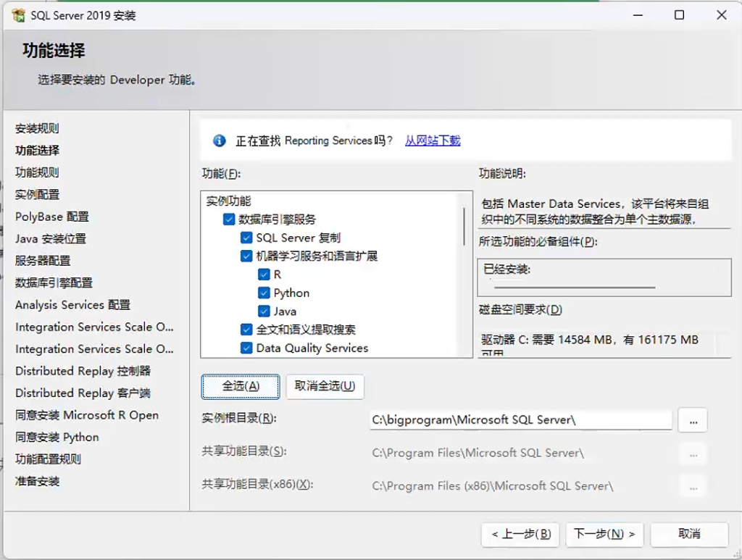Image resolution: width=742 pixels, height=560 pixels.
Task: Select 实例配置 step in sidebar
Action: coord(37,194)
